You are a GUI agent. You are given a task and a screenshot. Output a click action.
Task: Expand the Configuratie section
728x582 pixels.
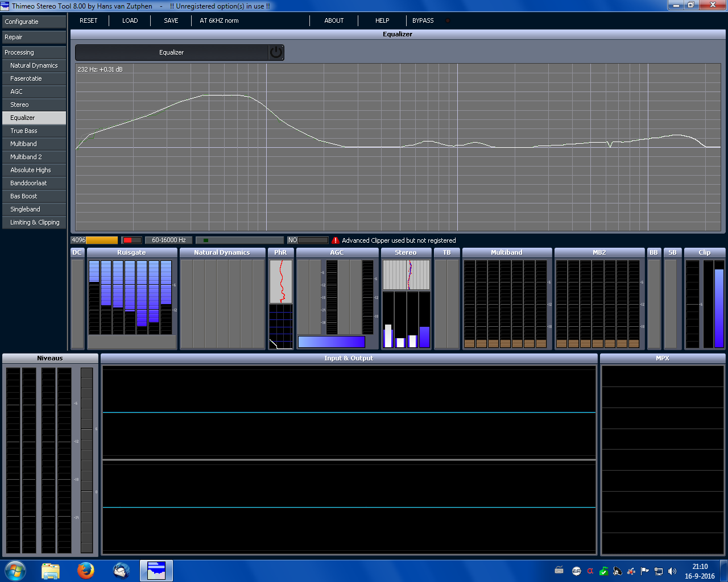click(x=34, y=22)
